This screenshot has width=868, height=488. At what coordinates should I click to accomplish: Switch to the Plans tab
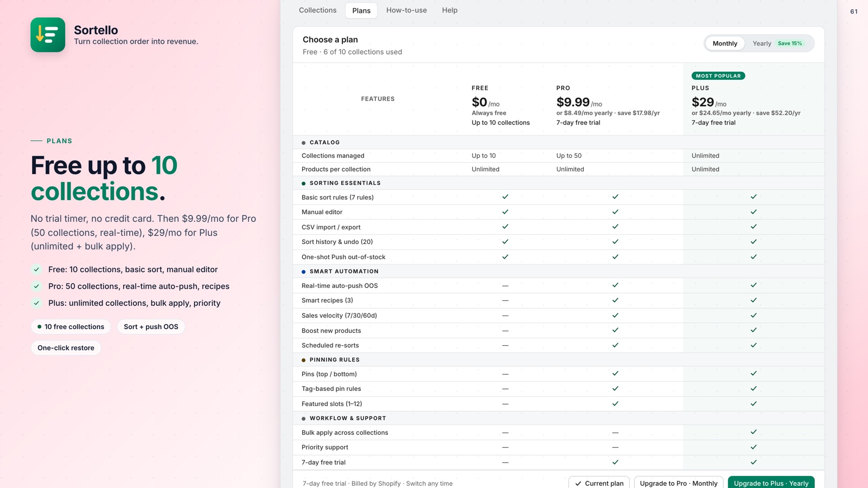pyautogui.click(x=361, y=10)
